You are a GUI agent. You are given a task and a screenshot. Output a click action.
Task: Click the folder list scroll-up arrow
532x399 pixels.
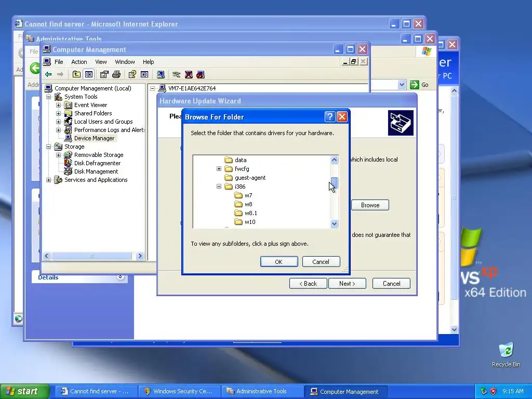(x=334, y=160)
